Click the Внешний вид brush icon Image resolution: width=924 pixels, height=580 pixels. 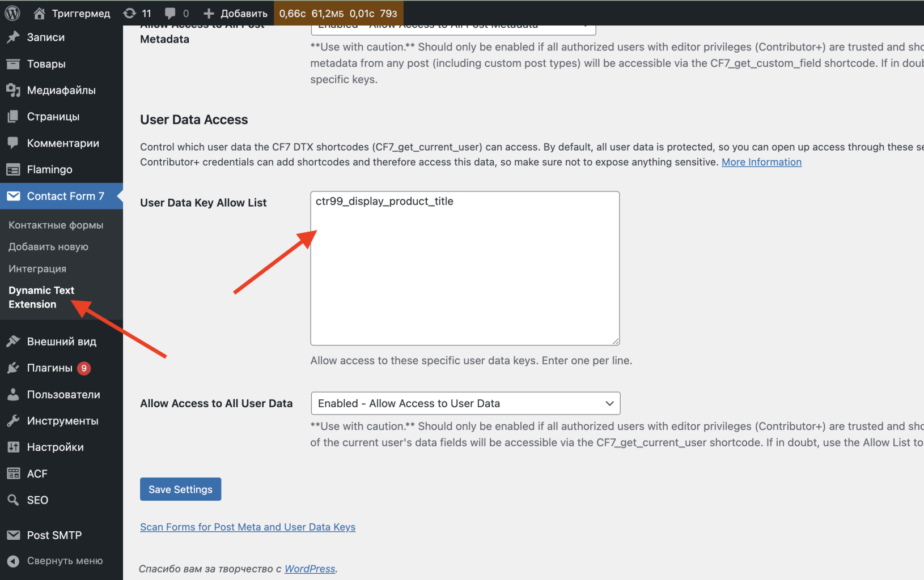coord(13,342)
